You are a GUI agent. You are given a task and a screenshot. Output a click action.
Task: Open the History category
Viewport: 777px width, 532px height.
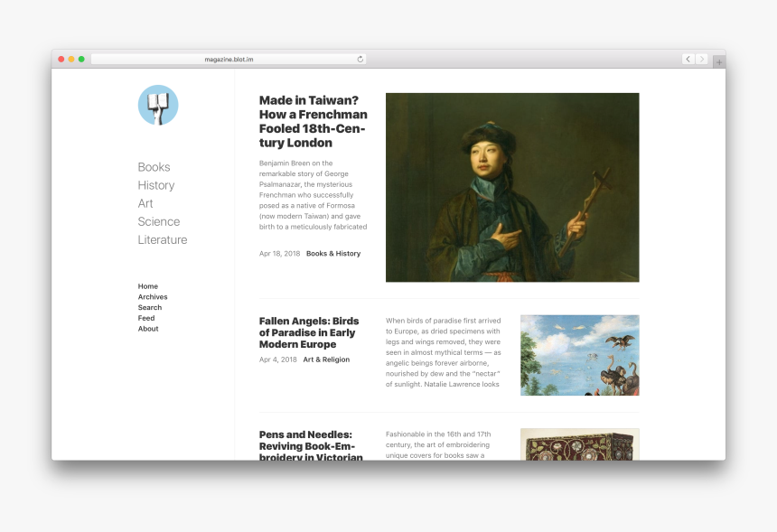(156, 185)
